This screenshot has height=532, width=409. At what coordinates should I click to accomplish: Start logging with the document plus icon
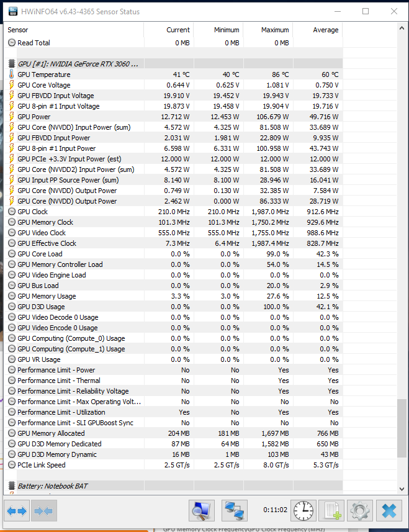click(x=333, y=510)
